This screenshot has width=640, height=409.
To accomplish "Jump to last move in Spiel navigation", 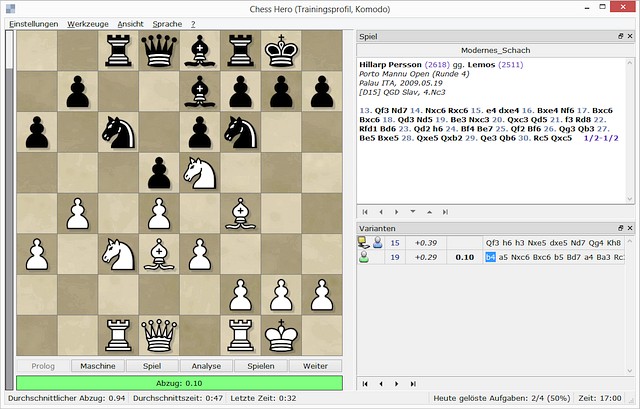I will click(445, 212).
